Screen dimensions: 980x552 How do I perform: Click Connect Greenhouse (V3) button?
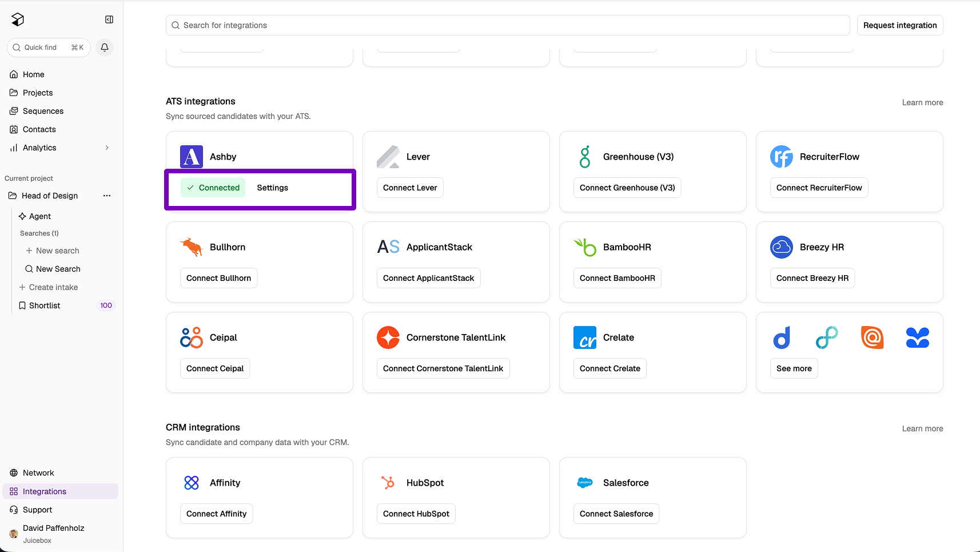pyautogui.click(x=627, y=188)
